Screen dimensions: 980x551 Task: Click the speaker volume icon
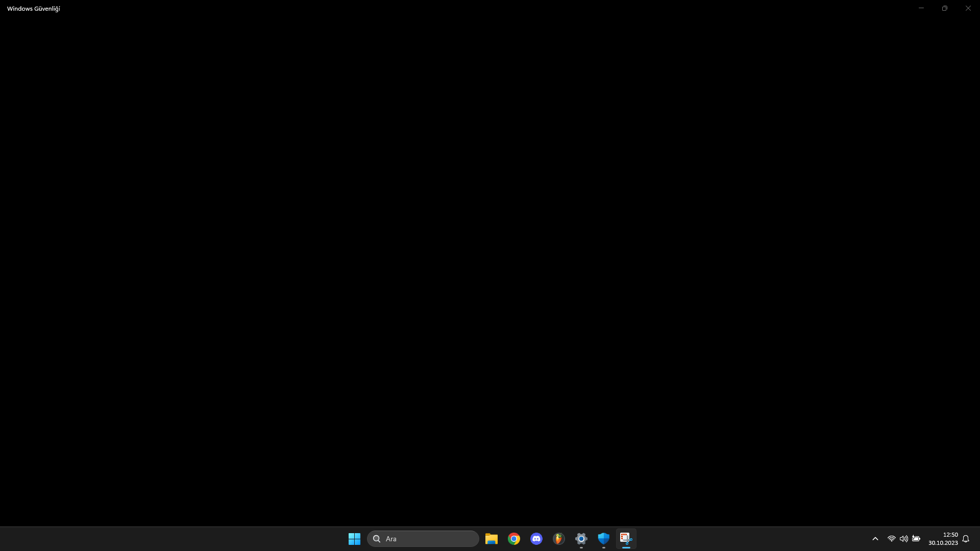(x=903, y=539)
